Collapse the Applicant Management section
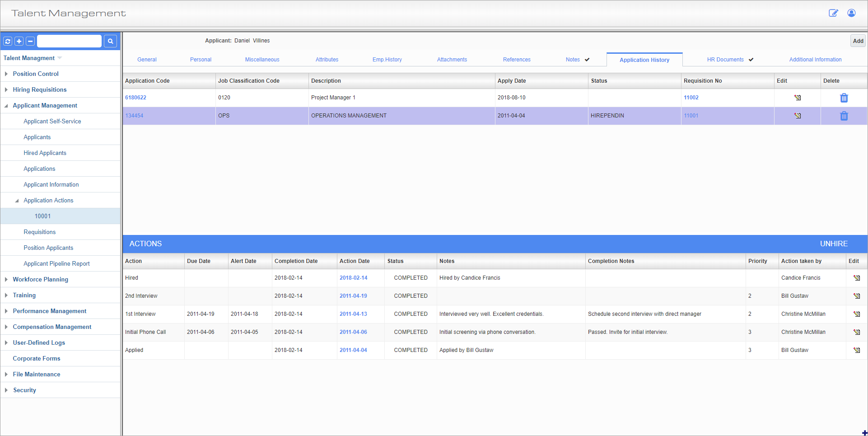Image resolution: width=868 pixels, height=436 pixels. point(6,106)
